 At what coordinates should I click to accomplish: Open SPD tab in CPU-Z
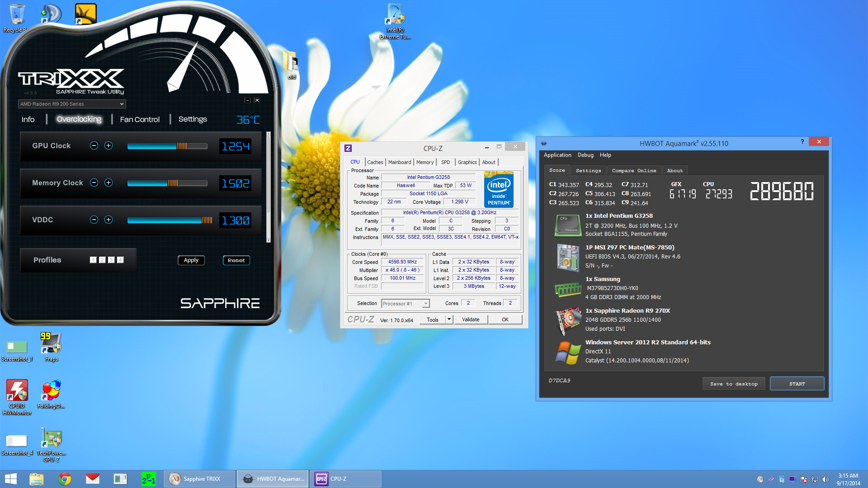point(446,162)
